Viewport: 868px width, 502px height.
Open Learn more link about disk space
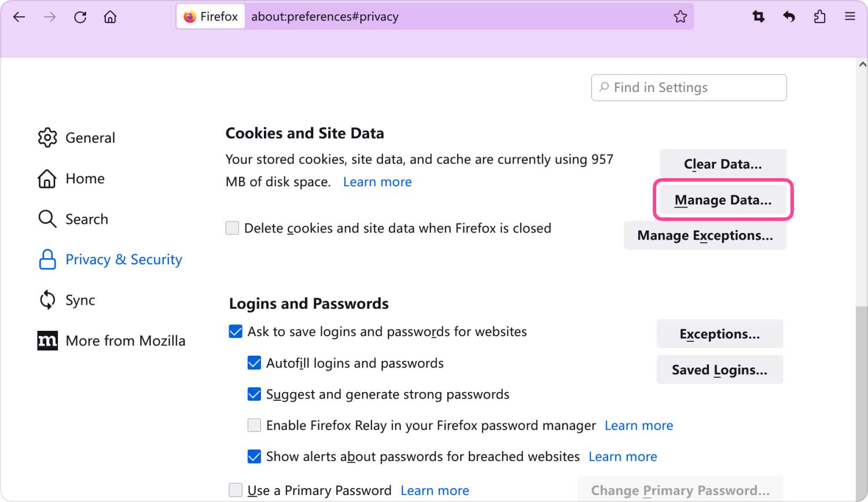pos(377,182)
